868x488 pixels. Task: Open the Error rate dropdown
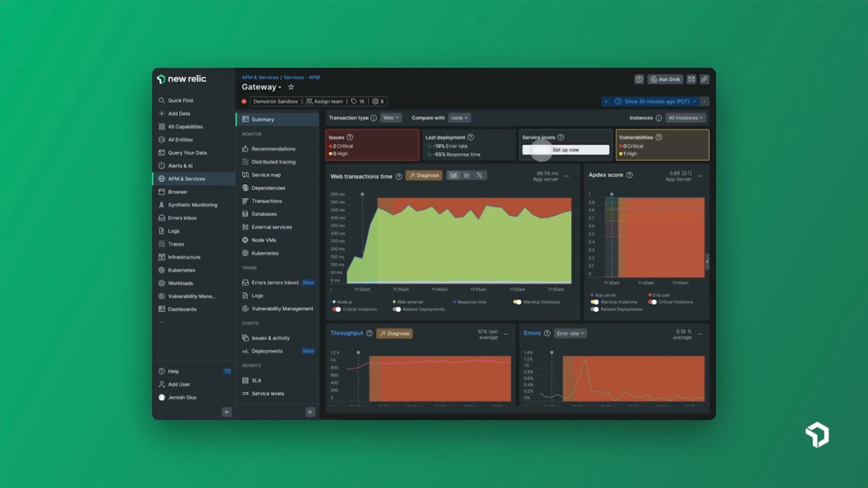pyautogui.click(x=570, y=333)
